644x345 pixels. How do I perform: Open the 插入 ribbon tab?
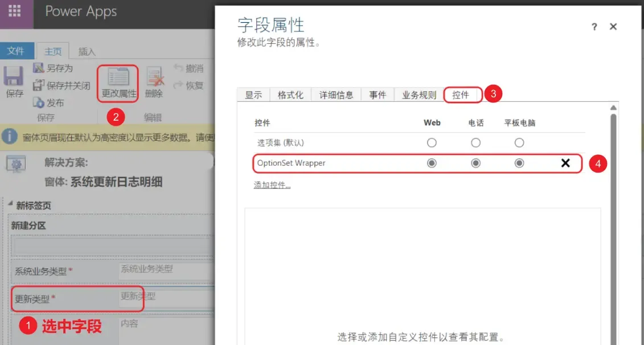(86, 51)
